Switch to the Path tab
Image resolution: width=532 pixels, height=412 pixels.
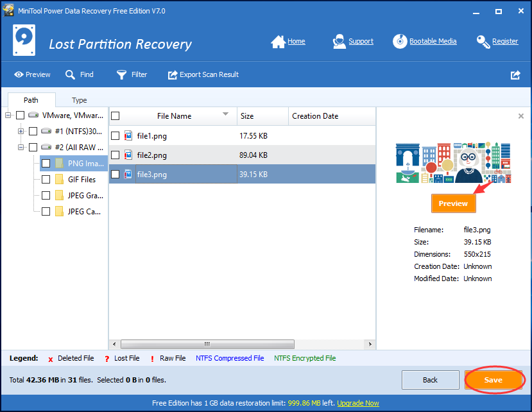[31, 100]
